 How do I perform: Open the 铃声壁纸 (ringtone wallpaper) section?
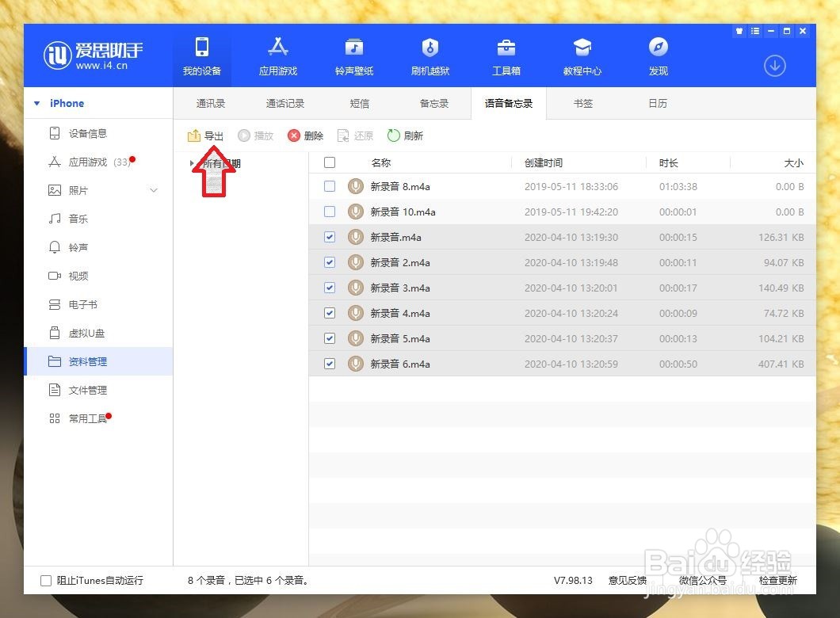coord(353,55)
